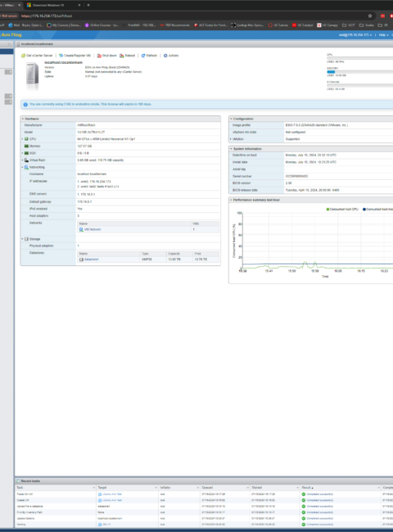Refresh the host view
393x532 pixels.
[x=149, y=56]
